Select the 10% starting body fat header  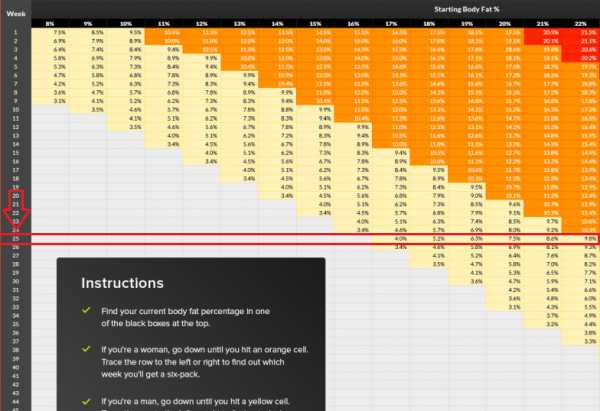(126, 24)
